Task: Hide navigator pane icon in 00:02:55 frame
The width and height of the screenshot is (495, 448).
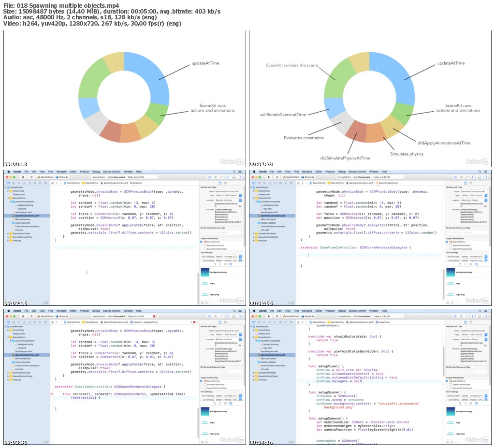Action: 474,177
